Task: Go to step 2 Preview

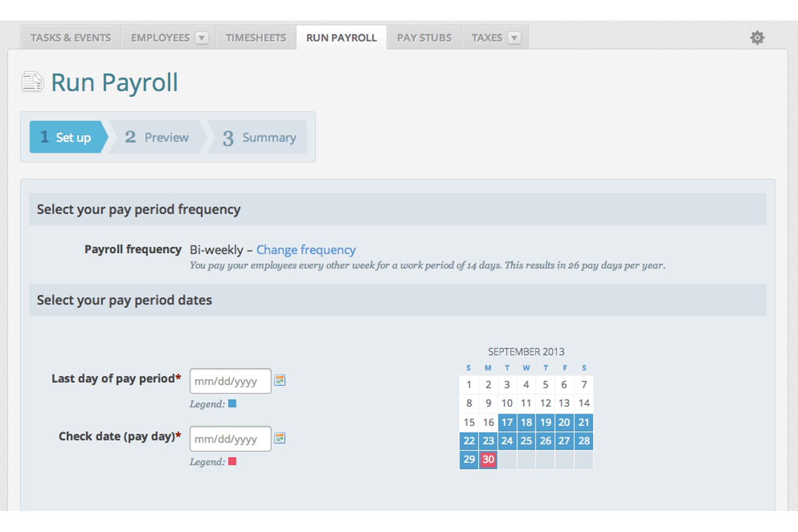Action: [157, 137]
